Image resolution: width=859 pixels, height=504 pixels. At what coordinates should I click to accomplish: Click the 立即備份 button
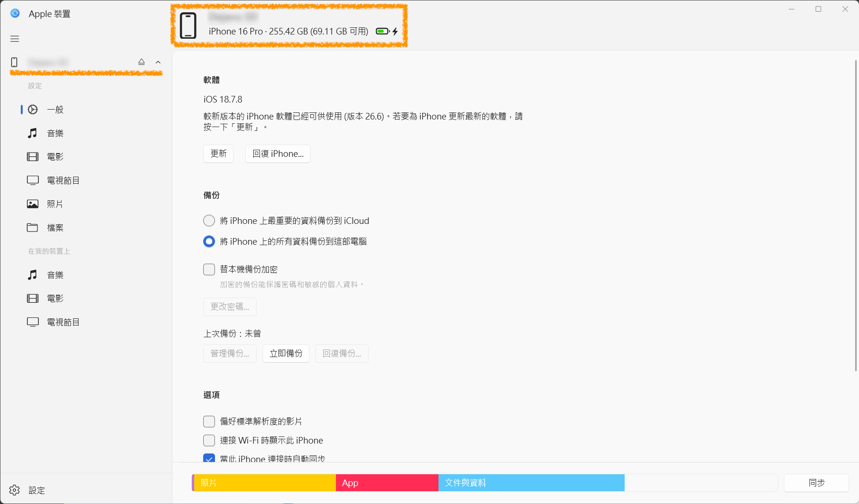pos(286,353)
